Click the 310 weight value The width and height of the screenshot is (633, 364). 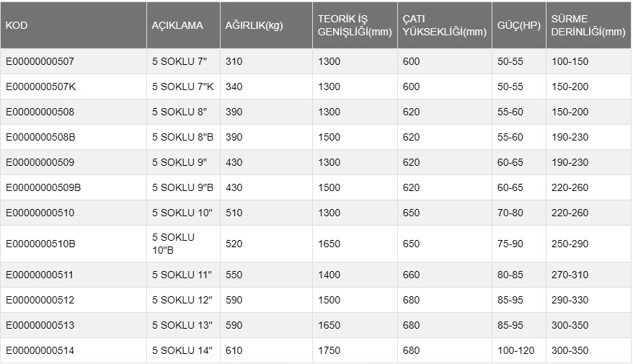tap(234, 62)
